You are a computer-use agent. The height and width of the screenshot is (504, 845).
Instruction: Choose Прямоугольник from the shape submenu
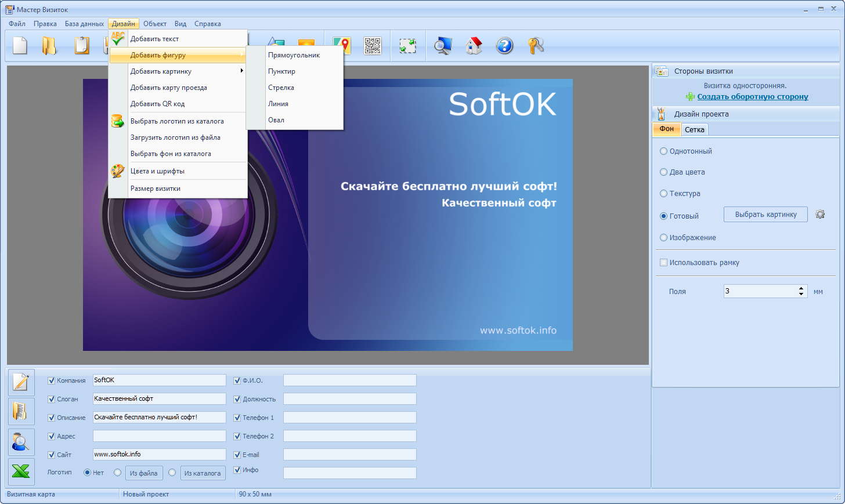[295, 55]
